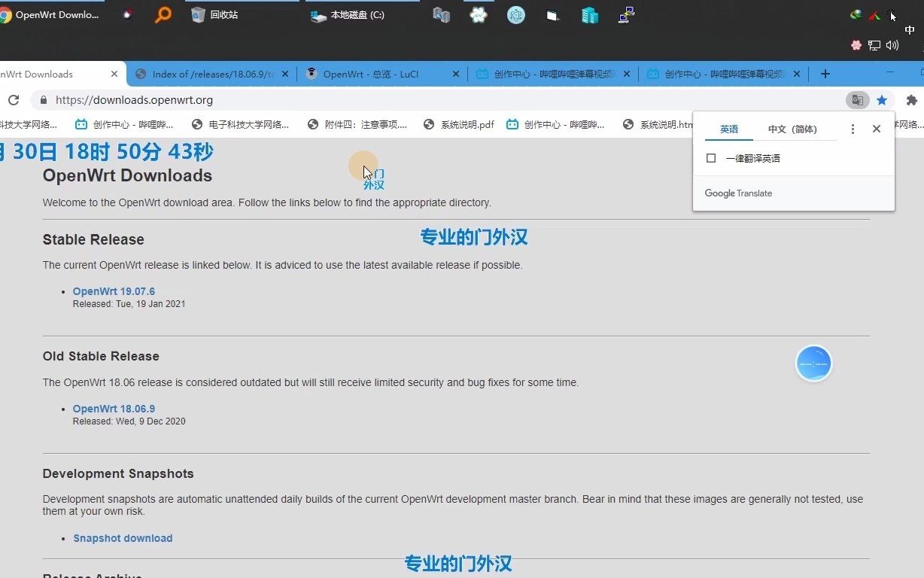Screen dimensions: 924x578
Task: Click the white flower-shaped taskbar icon
Action: click(x=479, y=14)
